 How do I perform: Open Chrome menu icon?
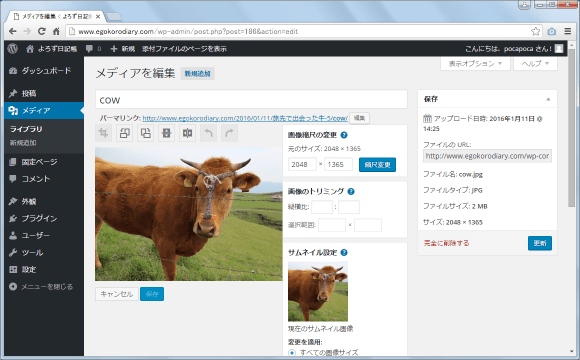click(568, 31)
